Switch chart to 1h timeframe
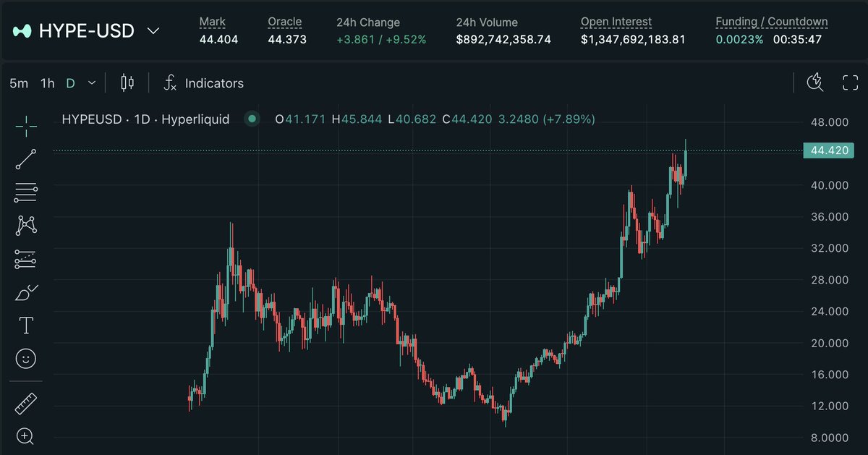The height and width of the screenshot is (455, 868). click(x=47, y=83)
